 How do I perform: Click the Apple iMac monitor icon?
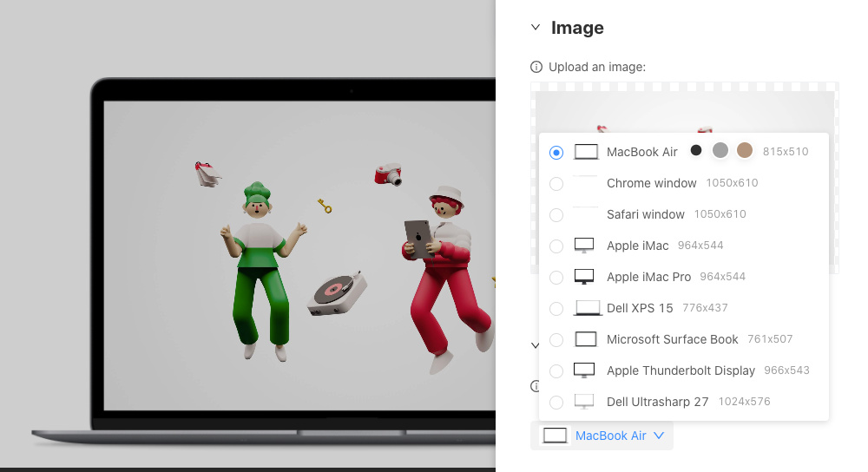[x=584, y=246]
